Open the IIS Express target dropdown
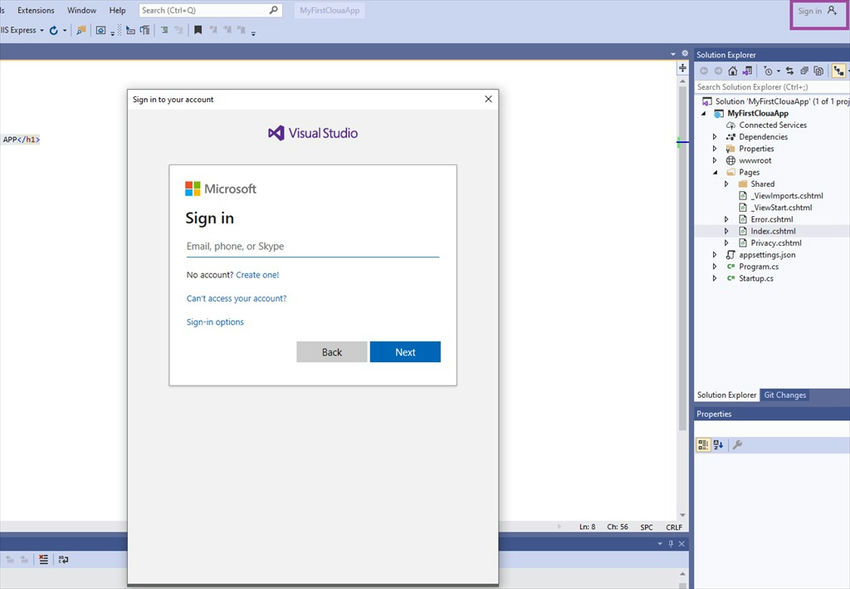The height and width of the screenshot is (589, 850). 41,30
